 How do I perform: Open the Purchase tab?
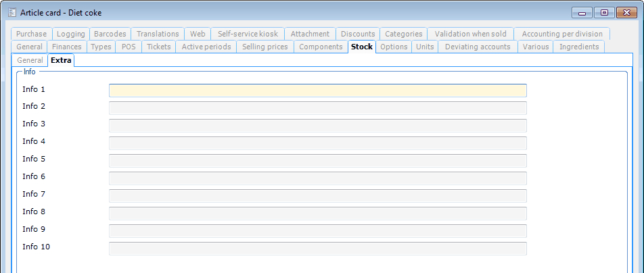[32, 34]
